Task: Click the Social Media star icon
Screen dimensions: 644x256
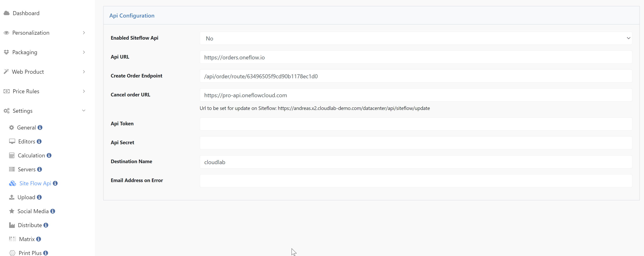Action: (12, 211)
